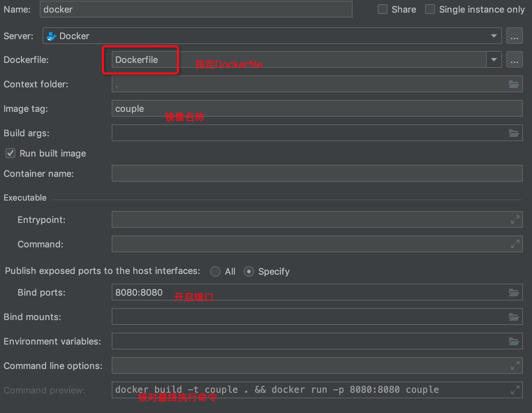Open the Dockerfile dropdown arrow
This screenshot has height=413, width=532.
click(494, 60)
